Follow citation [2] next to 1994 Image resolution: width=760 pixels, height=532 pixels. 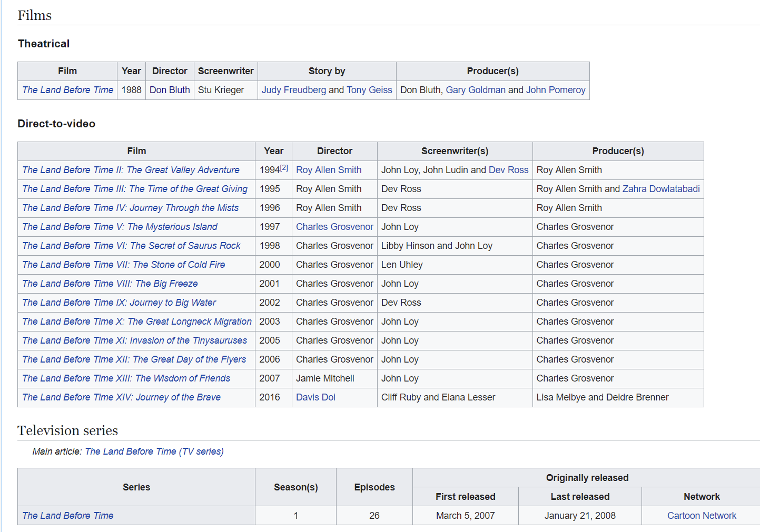[284, 168]
